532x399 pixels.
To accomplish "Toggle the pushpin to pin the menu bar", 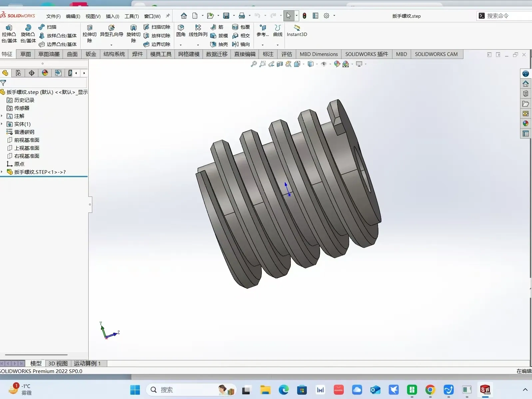I will pyautogui.click(x=168, y=16).
